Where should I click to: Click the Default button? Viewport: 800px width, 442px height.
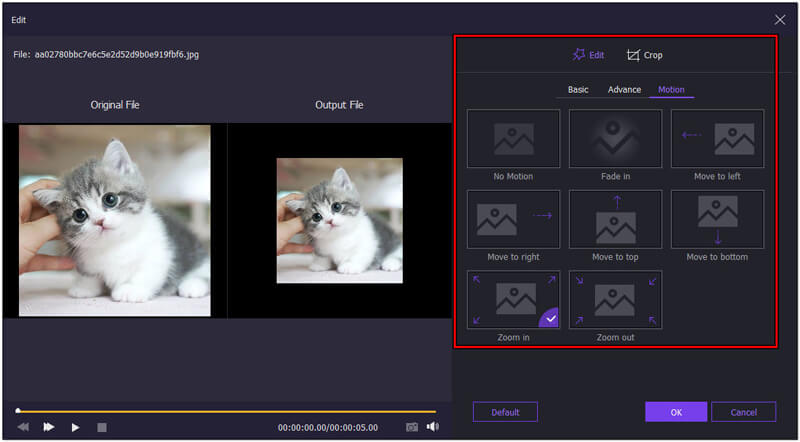point(505,412)
